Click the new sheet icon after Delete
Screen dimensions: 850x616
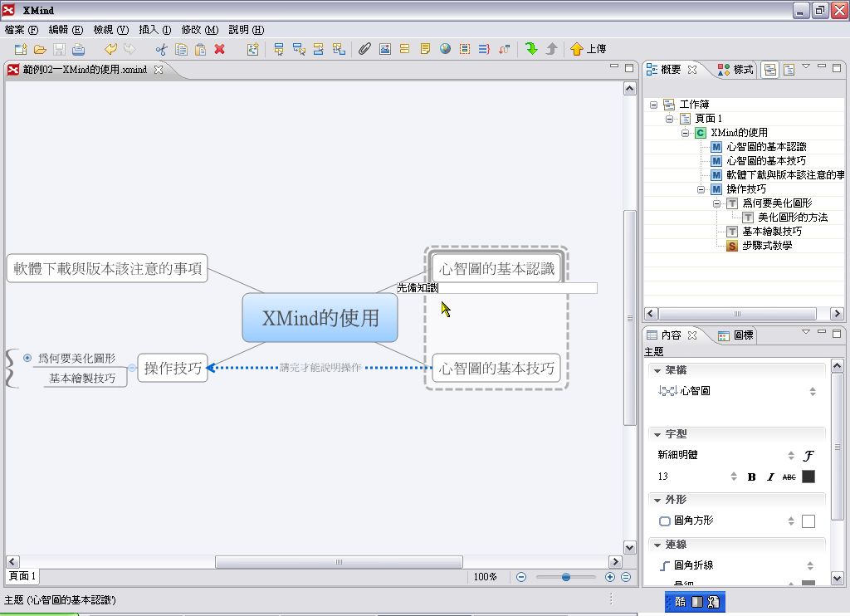click(x=252, y=49)
